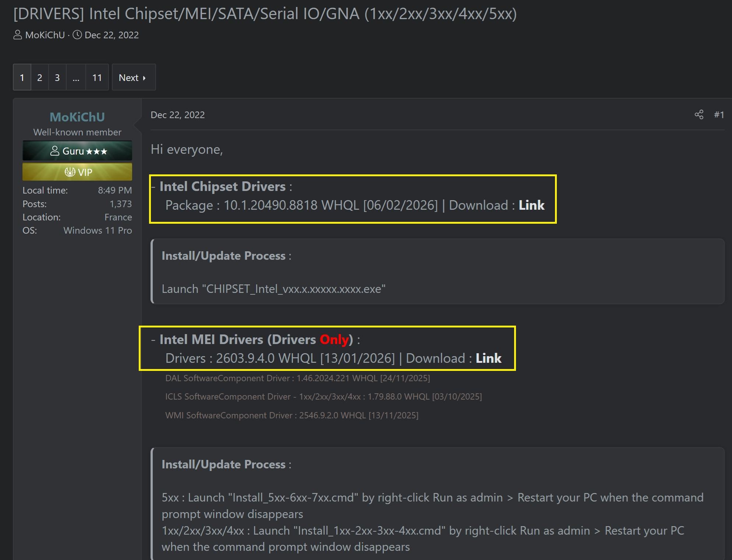Click the clock icon beside the thread date
This screenshot has width=732, height=560.
pyautogui.click(x=77, y=35)
